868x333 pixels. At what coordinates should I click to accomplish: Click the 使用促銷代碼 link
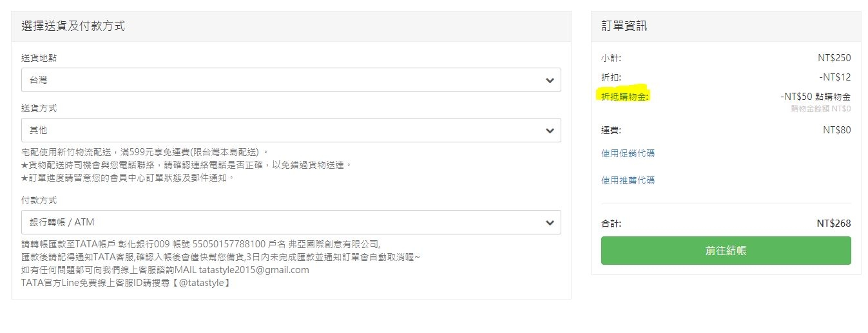[628, 153]
